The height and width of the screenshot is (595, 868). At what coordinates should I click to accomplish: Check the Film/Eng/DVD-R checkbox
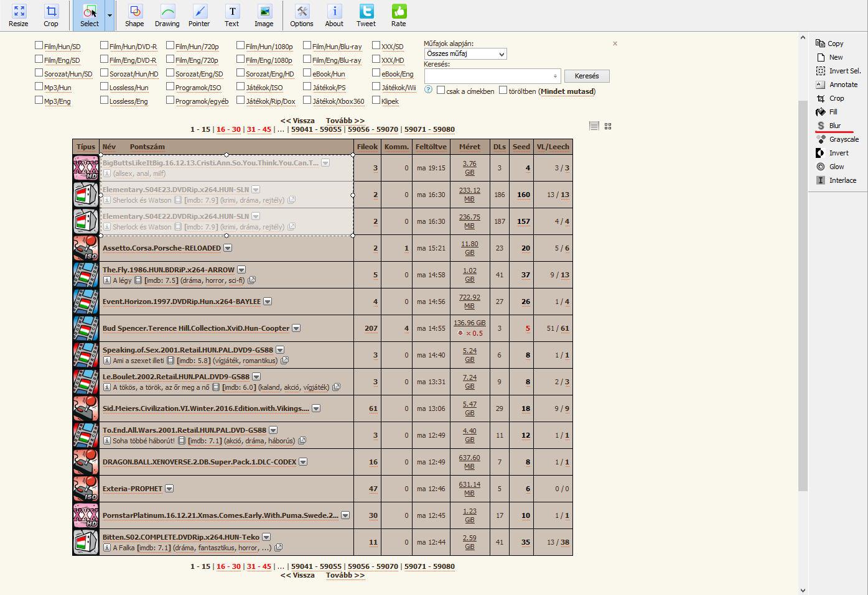(105, 59)
